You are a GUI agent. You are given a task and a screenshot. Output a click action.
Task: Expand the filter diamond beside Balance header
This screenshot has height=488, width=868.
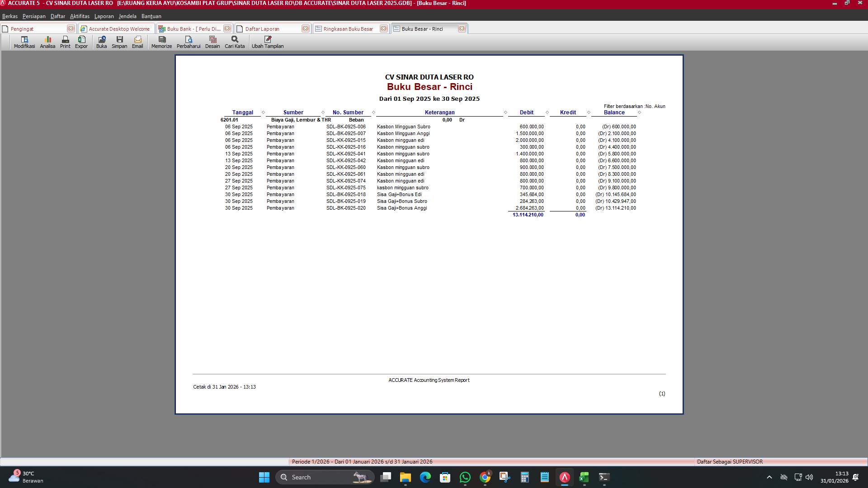(639, 112)
